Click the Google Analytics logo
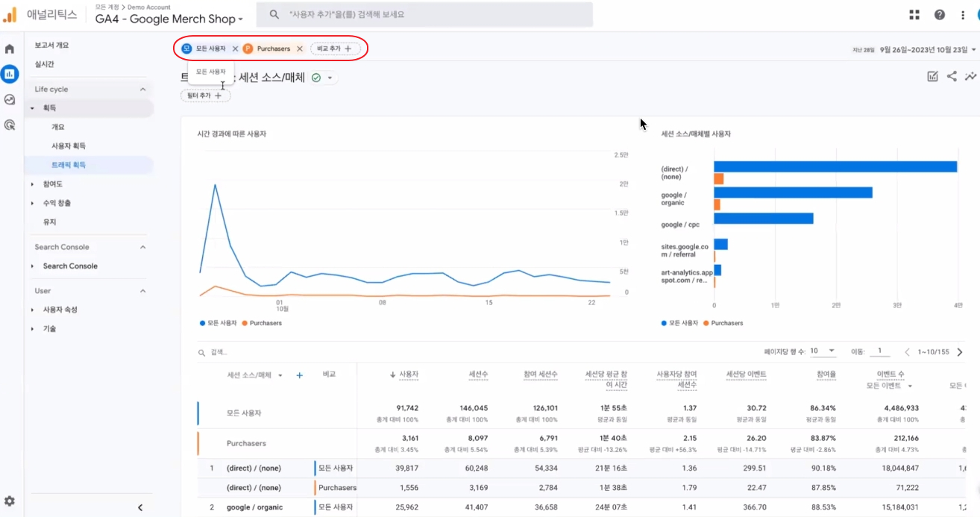The image size is (980, 517). click(x=10, y=14)
